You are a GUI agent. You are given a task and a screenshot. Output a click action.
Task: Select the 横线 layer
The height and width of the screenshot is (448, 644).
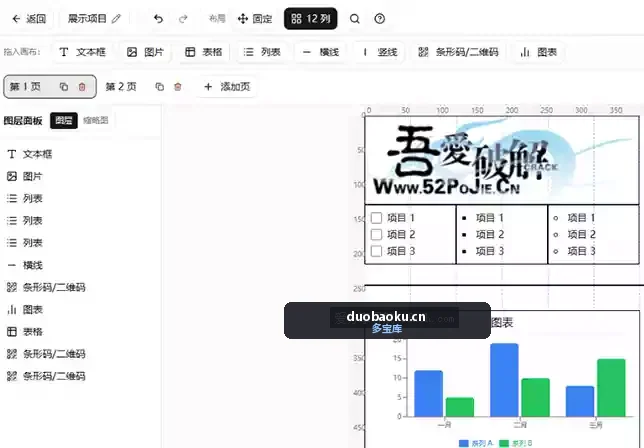coord(80,265)
